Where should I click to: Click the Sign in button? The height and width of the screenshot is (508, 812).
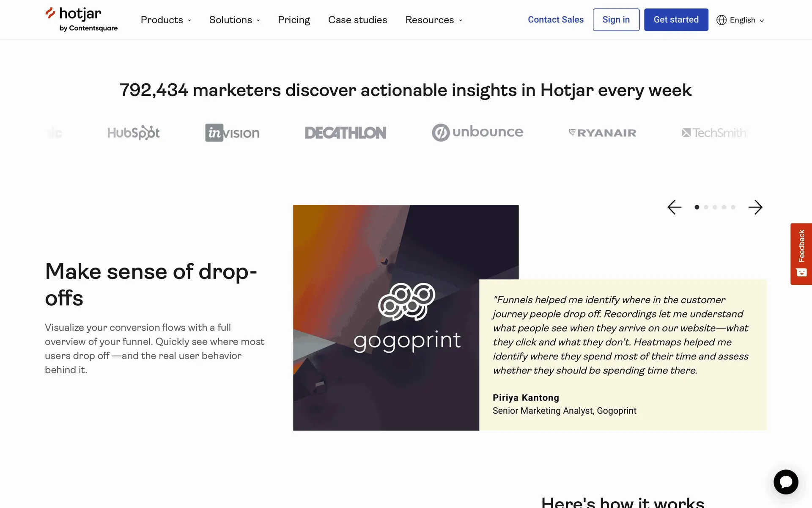point(616,20)
